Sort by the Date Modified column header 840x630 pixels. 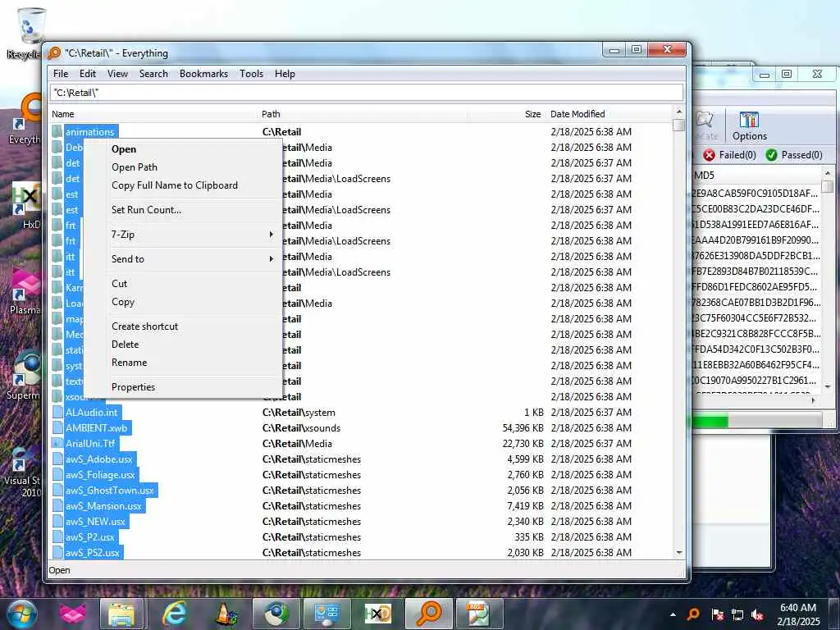click(608, 114)
